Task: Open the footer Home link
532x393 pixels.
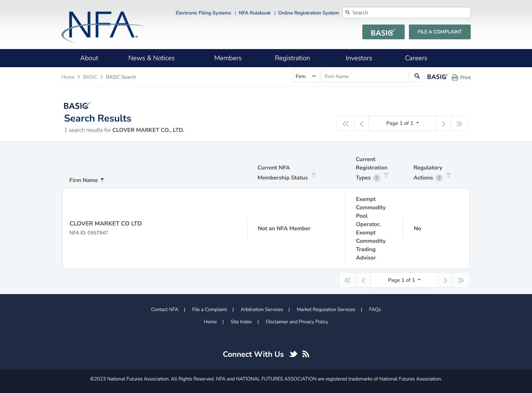Action: point(210,322)
